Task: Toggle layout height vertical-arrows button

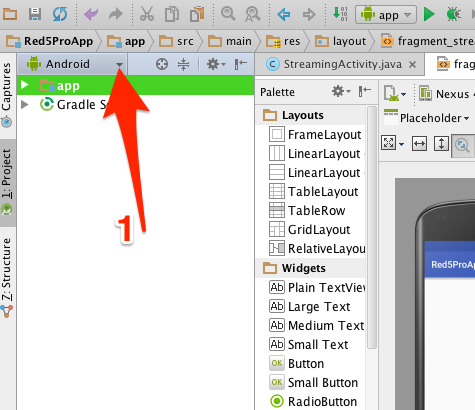Action: [x=441, y=144]
